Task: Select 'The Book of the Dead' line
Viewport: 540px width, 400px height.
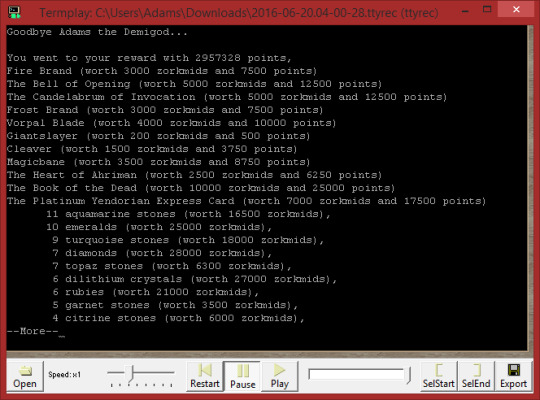Action: 201,188
